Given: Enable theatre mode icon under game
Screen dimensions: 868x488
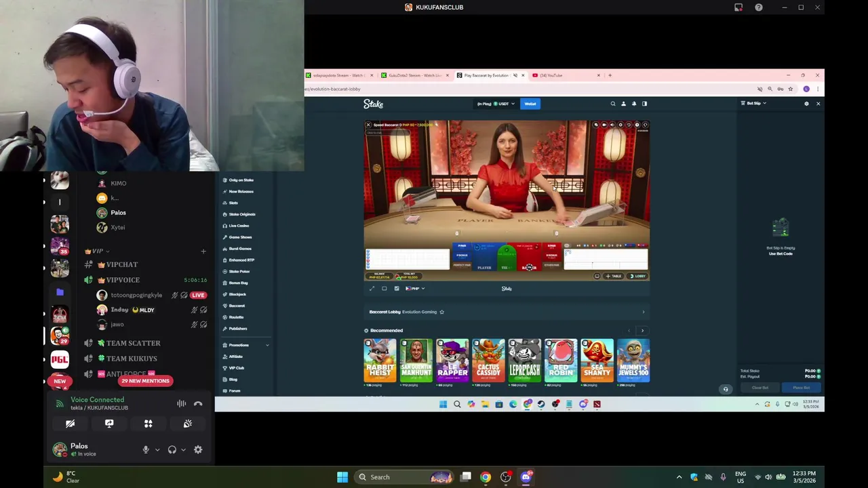Looking at the screenshot, I should click(384, 289).
